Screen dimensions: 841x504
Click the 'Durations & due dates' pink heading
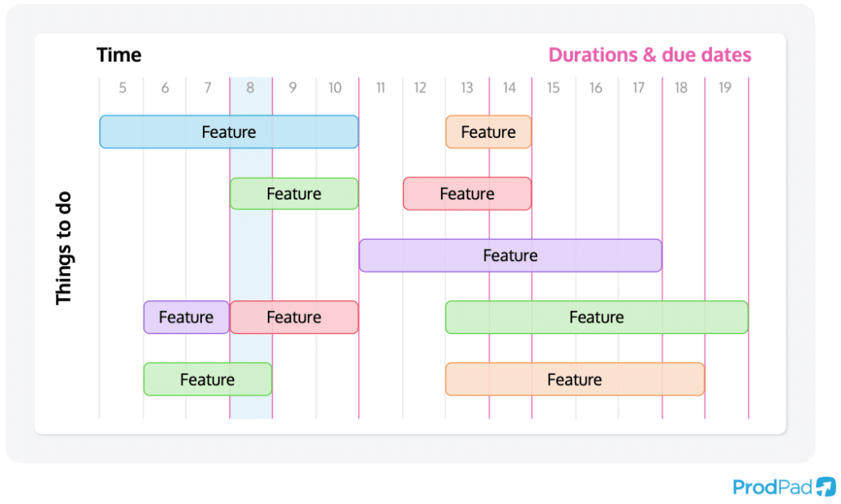650,55
